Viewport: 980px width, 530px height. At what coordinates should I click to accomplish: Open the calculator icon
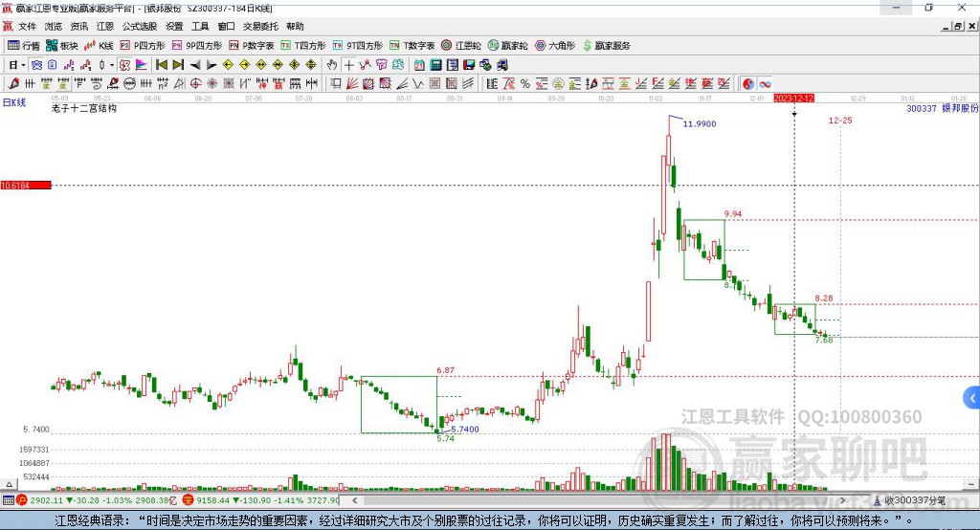[x=435, y=65]
